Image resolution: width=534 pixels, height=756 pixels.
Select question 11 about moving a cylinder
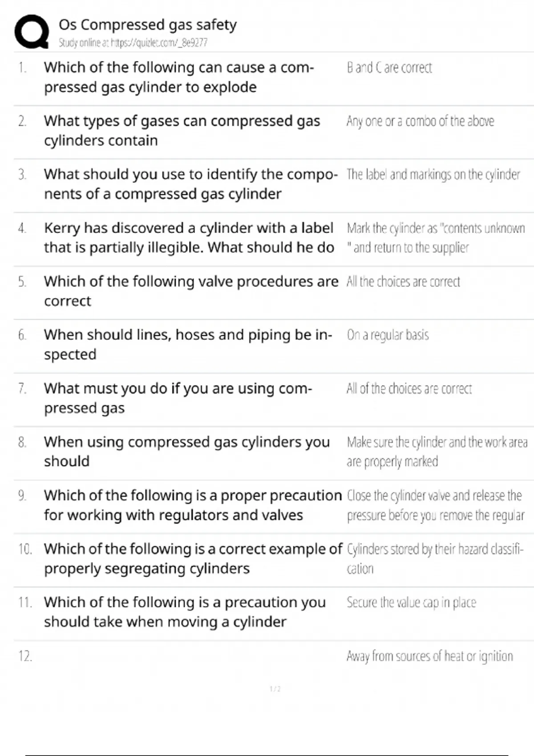[x=185, y=611]
